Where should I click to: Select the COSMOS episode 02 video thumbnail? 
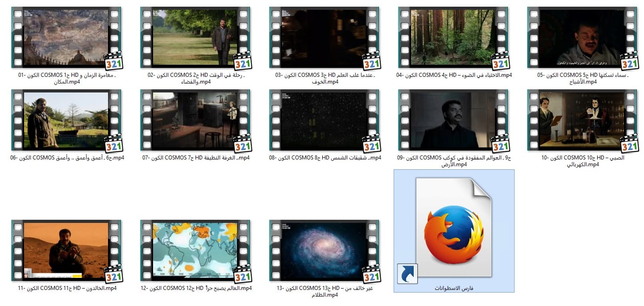pyautogui.click(x=196, y=38)
